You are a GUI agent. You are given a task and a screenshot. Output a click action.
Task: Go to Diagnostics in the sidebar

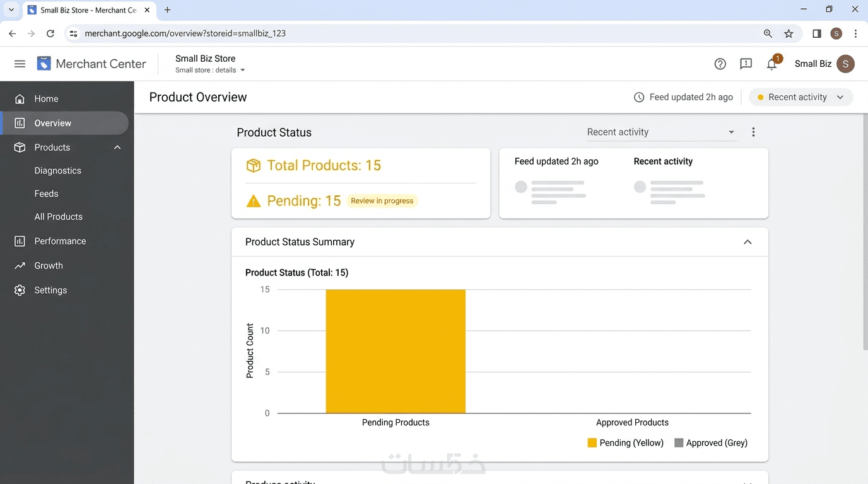[58, 171]
